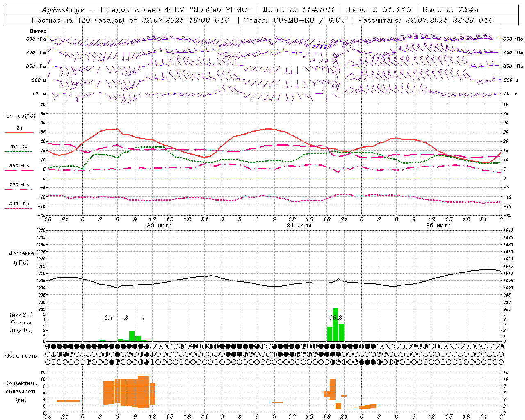
Task: Click the 19.2 precipitation total label
Action: click(336, 317)
